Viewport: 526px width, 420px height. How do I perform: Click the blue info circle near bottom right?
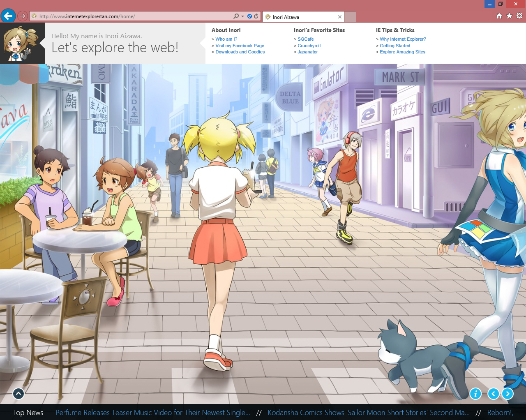pyautogui.click(x=475, y=394)
